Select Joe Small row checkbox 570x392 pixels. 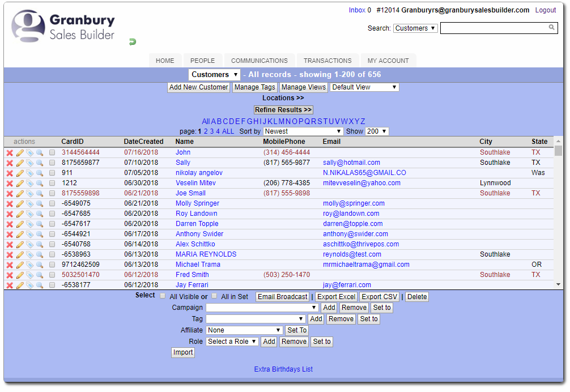(52, 193)
